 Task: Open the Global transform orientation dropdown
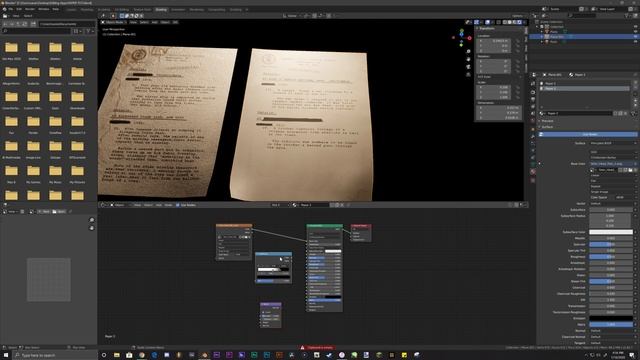[291, 16]
